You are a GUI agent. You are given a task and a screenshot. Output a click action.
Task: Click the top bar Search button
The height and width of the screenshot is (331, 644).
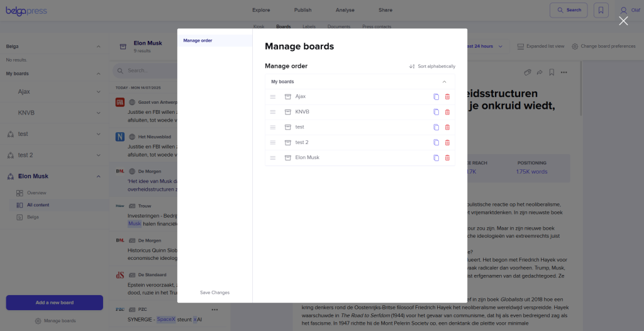point(568,10)
